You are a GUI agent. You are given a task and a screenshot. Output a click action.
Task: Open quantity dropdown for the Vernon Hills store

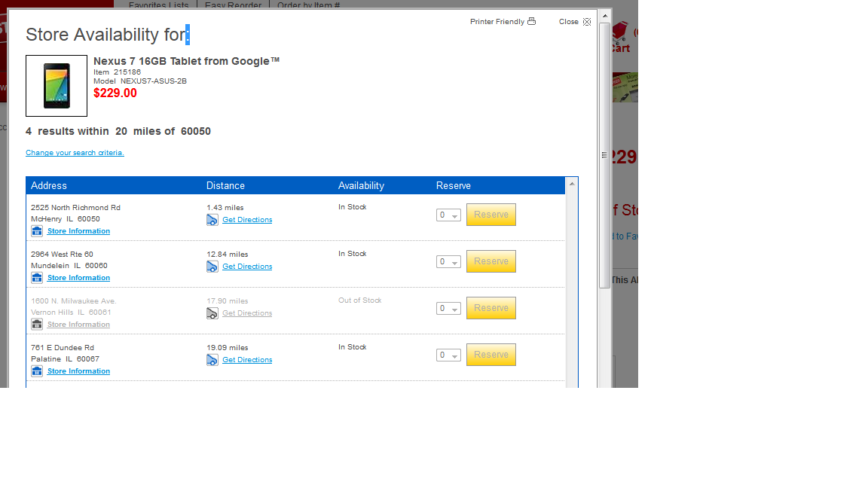click(x=448, y=308)
